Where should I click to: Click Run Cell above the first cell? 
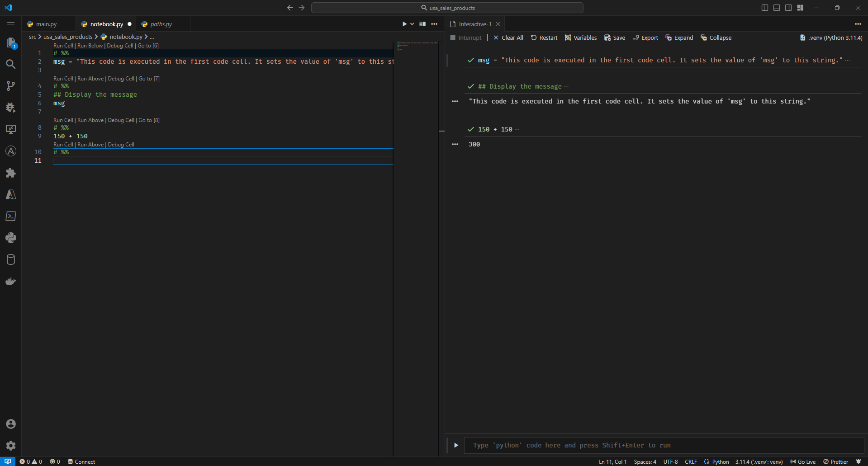(x=63, y=46)
